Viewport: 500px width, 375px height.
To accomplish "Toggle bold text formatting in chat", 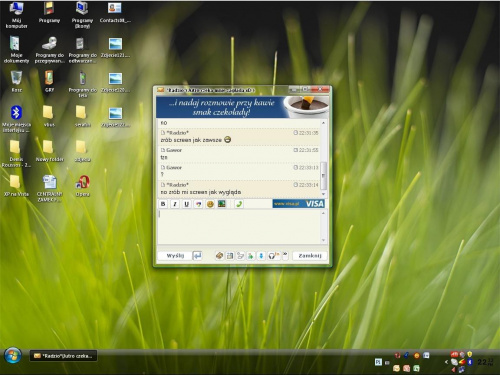I will coord(163,204).
